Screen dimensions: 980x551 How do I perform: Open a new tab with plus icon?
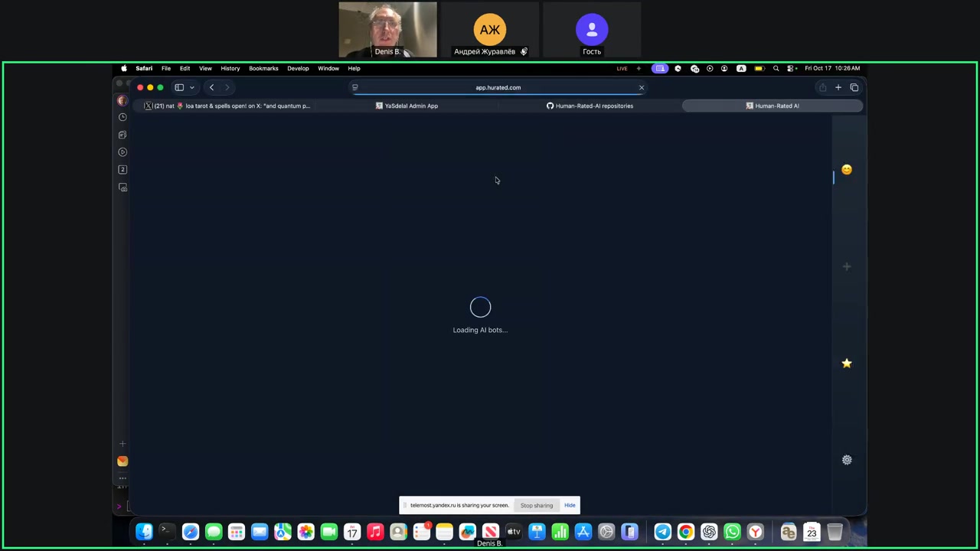[x=838, y=87]
